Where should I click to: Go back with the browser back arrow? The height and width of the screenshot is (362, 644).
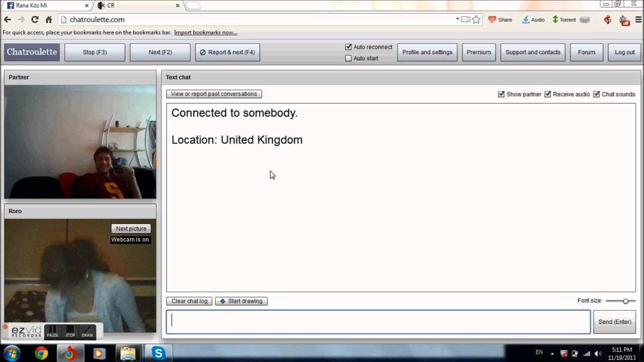(8, 20)
